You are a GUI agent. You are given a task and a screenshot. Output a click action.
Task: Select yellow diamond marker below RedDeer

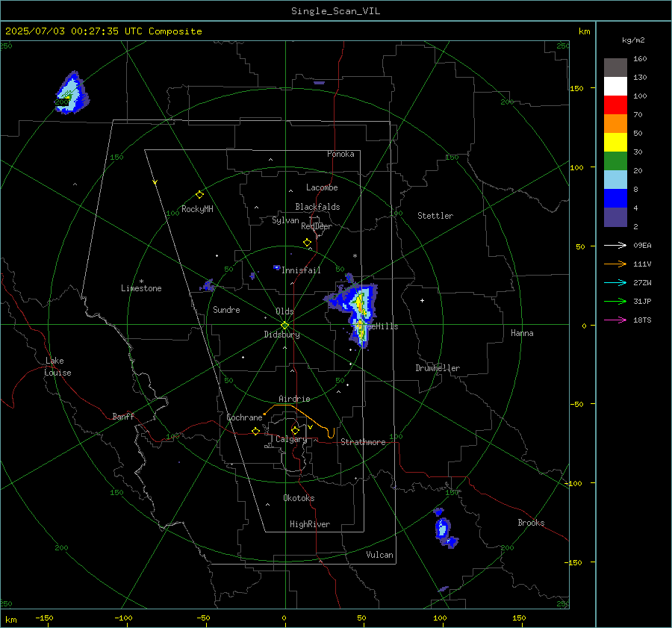click(x=307, y=243)
